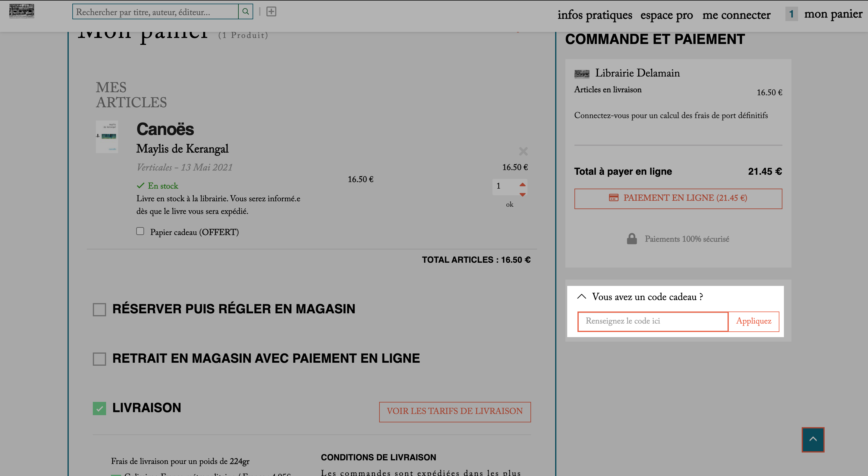
Task: Select Retrait en magasin avec paiement en ligne
Action: pos(99,359)
